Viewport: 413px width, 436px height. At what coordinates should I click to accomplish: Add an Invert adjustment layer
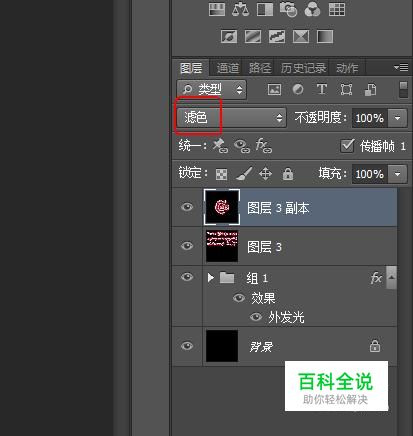(229, 36)
